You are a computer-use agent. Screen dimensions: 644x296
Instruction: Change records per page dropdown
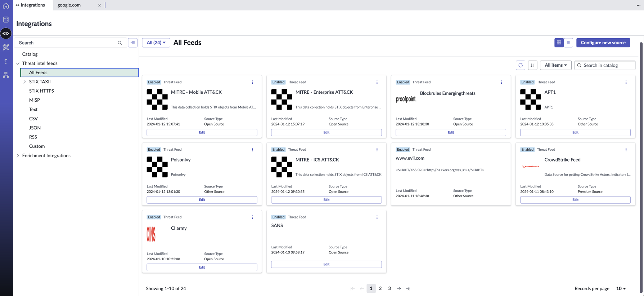(x=621, y=288)
